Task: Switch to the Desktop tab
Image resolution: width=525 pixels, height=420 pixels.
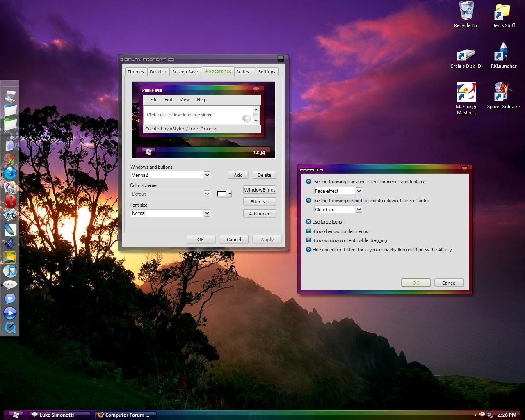Action: (x=158, y=72)
